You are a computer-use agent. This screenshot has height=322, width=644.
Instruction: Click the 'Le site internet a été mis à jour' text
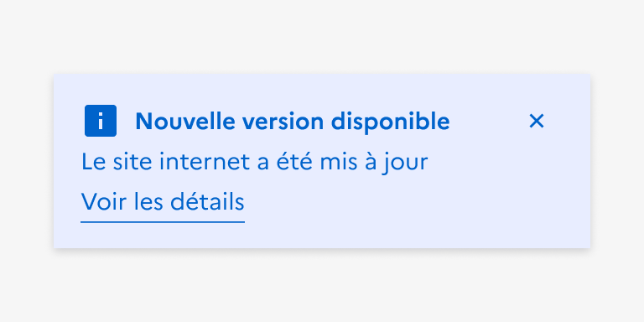255,162
